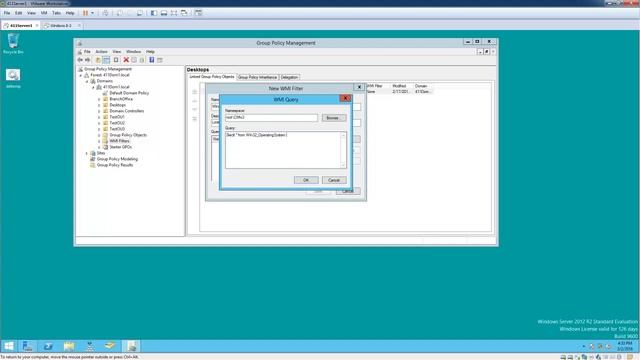Close the New WMI Filter dialog with X
Screen dimensions: 640x360
pos(359,87)
